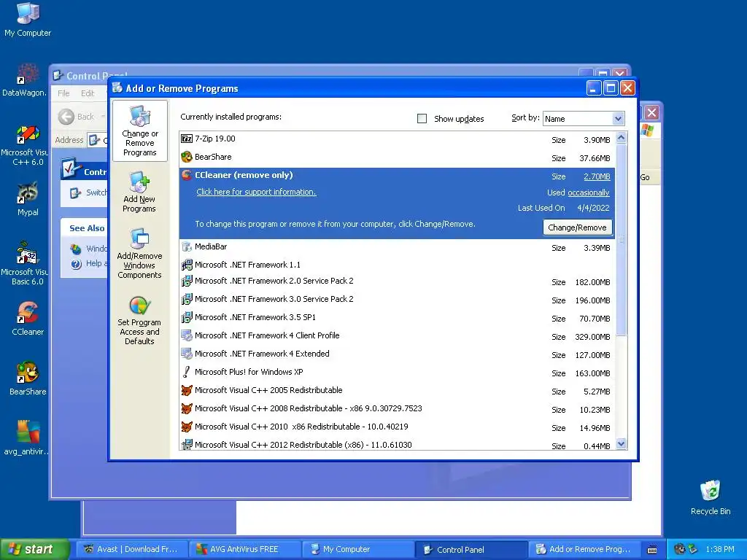
Task: Select Microsoft Visual C++ 2012 Redistributable (x86)
Action: click(398, 445)
